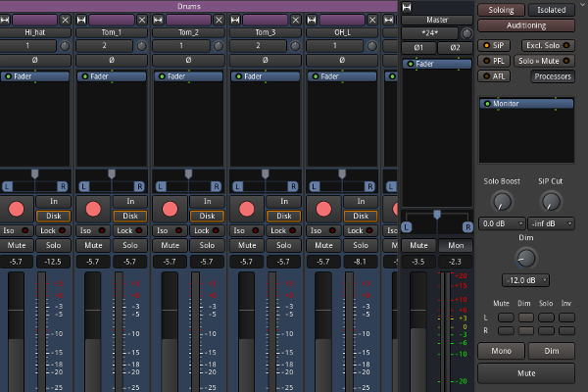Open Tom_1 input selector labeled 2

coord(104,46)
